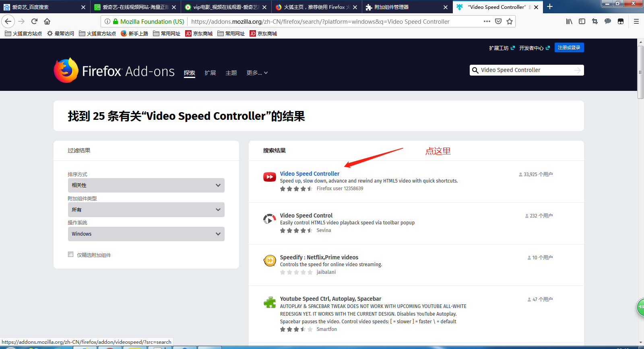Switch to the 爱奇艺_百度搜索 tab

(44, 7)
